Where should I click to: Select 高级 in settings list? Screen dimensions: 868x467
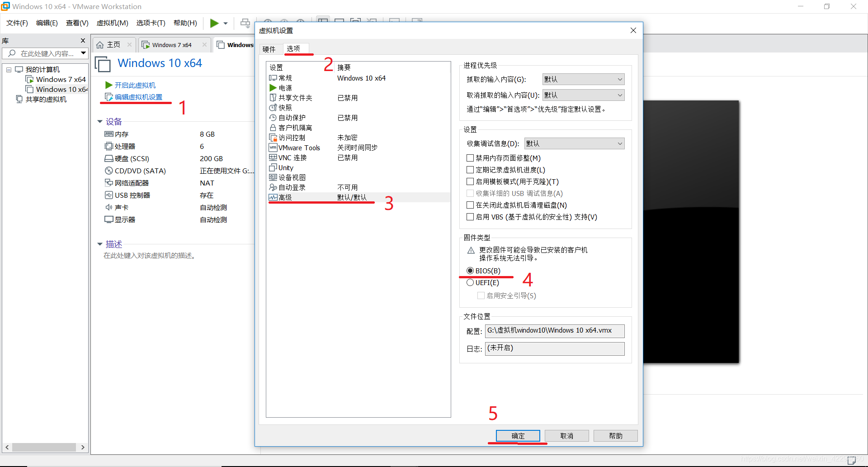coord(359,197)
